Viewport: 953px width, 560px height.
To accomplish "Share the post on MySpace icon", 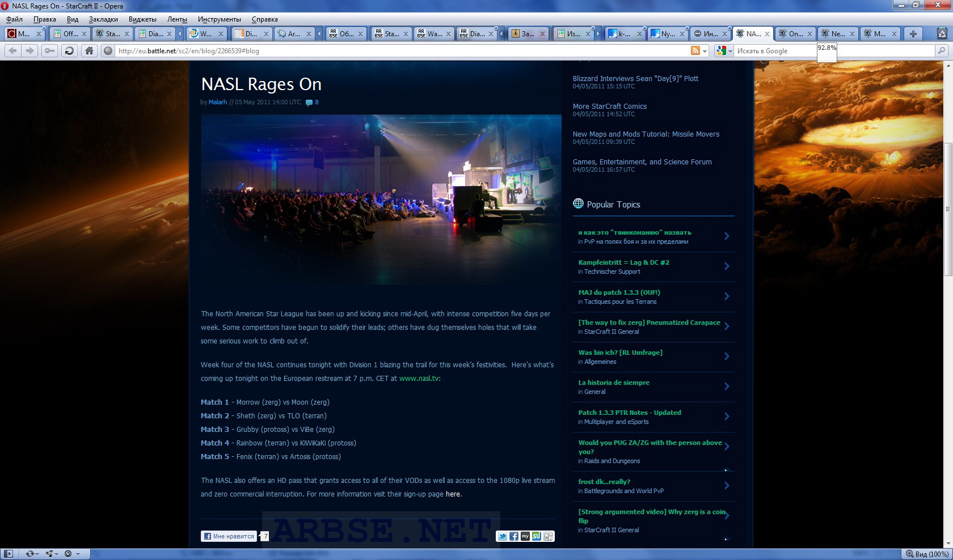I will tap(525, 536).
